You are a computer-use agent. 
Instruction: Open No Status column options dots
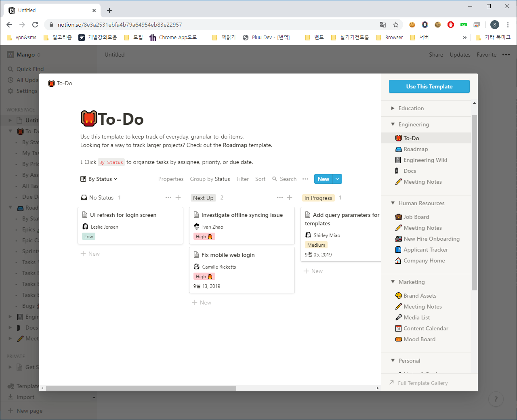168,197
